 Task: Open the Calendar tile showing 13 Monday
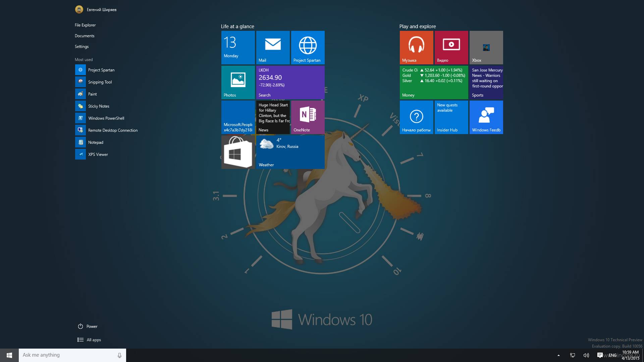click(238, 47)
